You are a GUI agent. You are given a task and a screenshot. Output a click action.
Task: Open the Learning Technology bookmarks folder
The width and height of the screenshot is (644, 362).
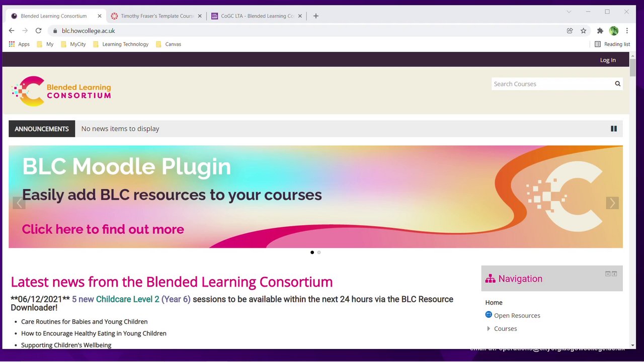point(121,44)
